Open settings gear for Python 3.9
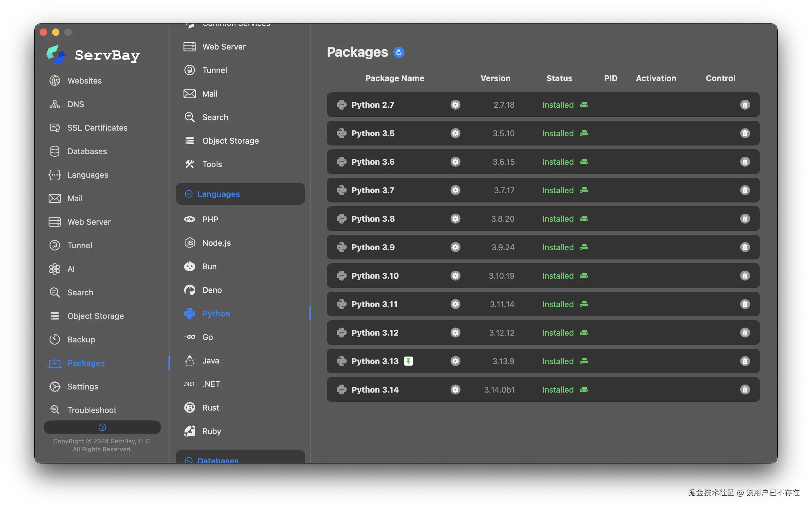The width and height of the screenshot is (812, 509). pos(455,247)
